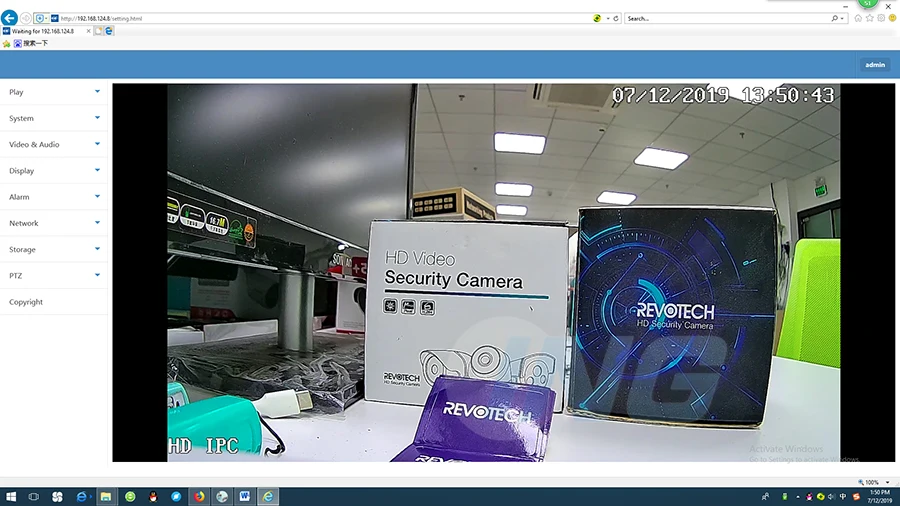Refresh the page with the reload icon

click(616, 18)
